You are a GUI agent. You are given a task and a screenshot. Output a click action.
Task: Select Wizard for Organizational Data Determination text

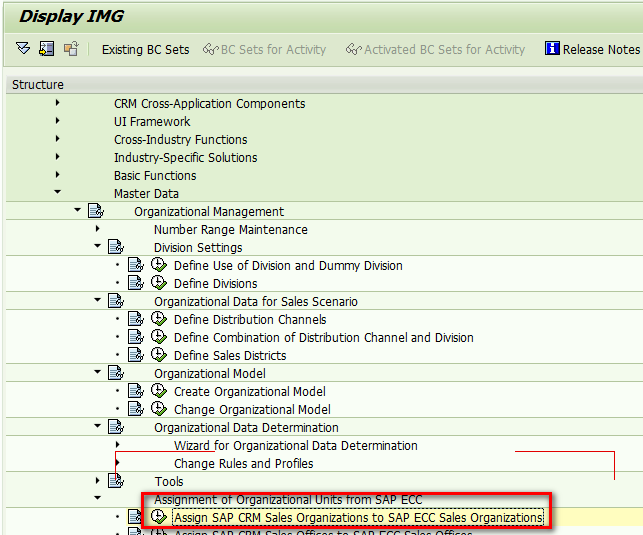296,446
